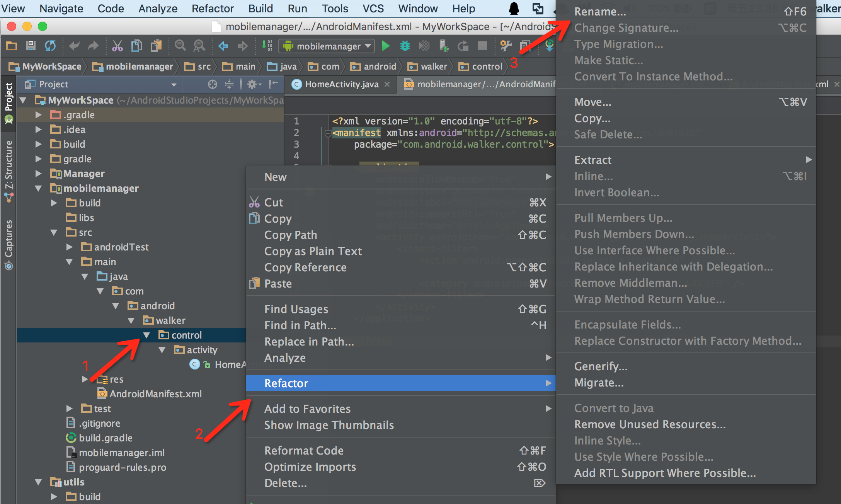Click the Forward navigation arrow
The height and width of the screenshot is (504, 841).
point(243,46)
